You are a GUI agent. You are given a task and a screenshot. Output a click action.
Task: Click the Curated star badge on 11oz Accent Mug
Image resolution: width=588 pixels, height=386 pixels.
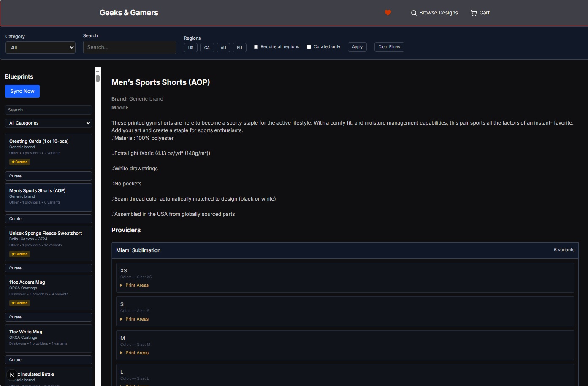pyautogui.click(x=19, y=303)
